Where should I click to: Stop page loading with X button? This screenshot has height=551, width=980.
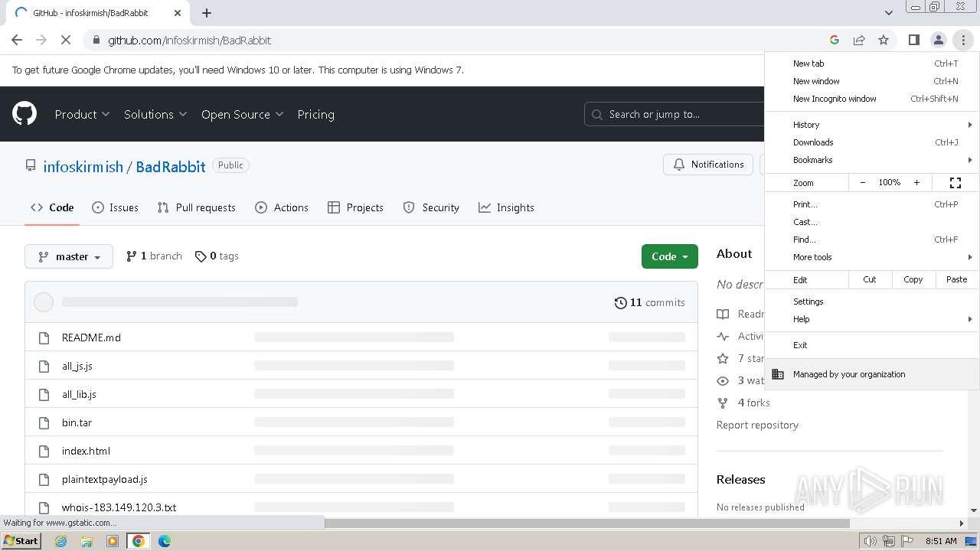[x=66, y=40]
